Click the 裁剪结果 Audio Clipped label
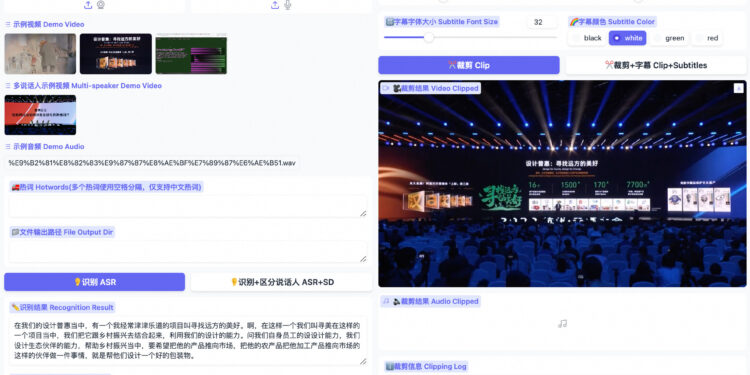 point(430,301)
